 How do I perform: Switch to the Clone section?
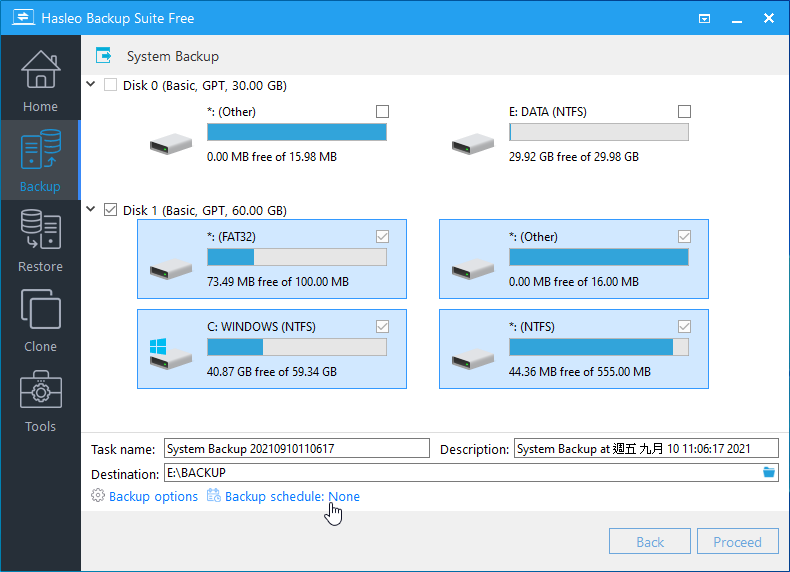[40, 320]
